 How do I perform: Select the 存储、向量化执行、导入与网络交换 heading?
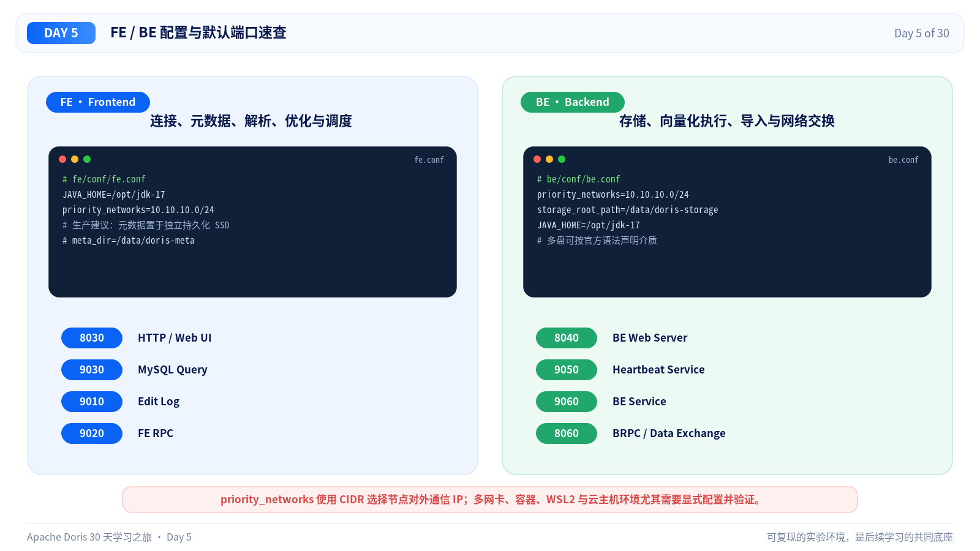[x=727, y=121]
